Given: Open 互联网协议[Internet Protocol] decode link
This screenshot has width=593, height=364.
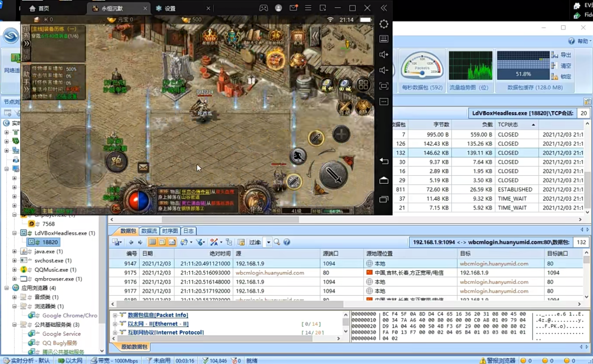Looking at the screenshot, I should [x=166, y=332].
